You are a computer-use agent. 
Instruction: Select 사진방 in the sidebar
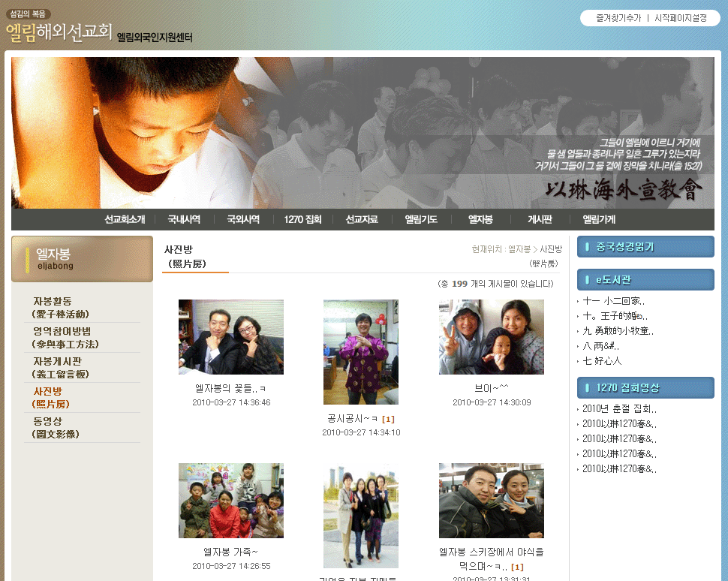50,398
